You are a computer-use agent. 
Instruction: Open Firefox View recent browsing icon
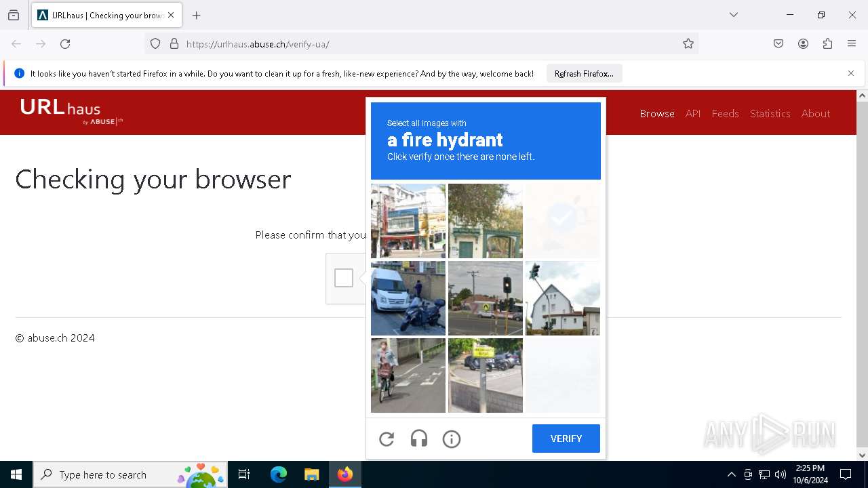[x=14, y=15]
